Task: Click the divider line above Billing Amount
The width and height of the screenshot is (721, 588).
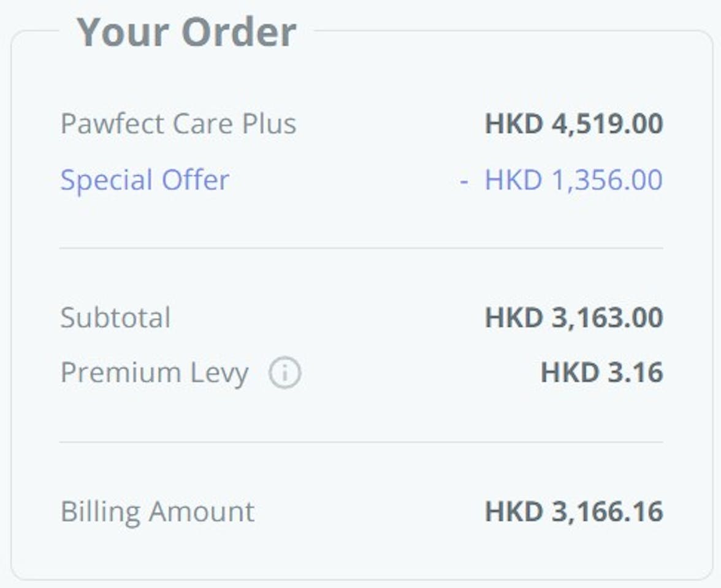Action: click(x=362, y=442)
